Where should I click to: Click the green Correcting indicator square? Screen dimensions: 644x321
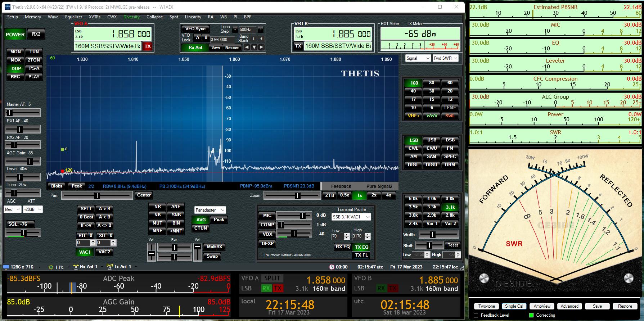531,315
